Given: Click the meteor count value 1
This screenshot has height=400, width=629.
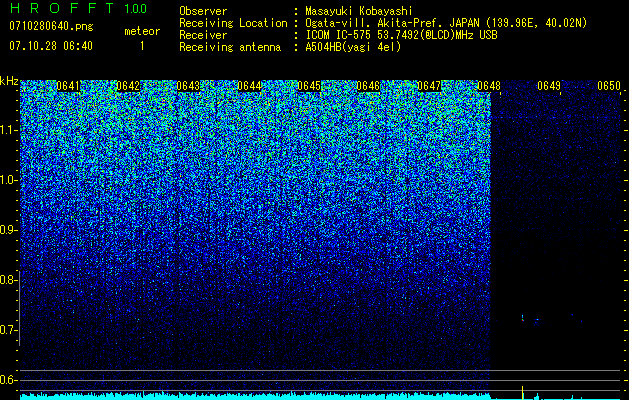Looking at the screenshot, I should pos(142,46).
